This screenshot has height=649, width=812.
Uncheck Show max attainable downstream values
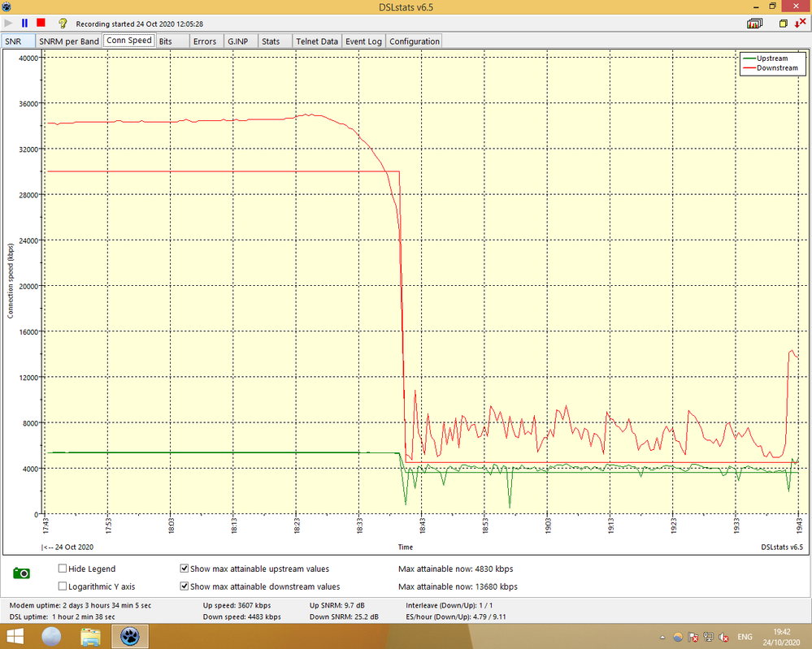pyautogui.click(x=184, y=586)
